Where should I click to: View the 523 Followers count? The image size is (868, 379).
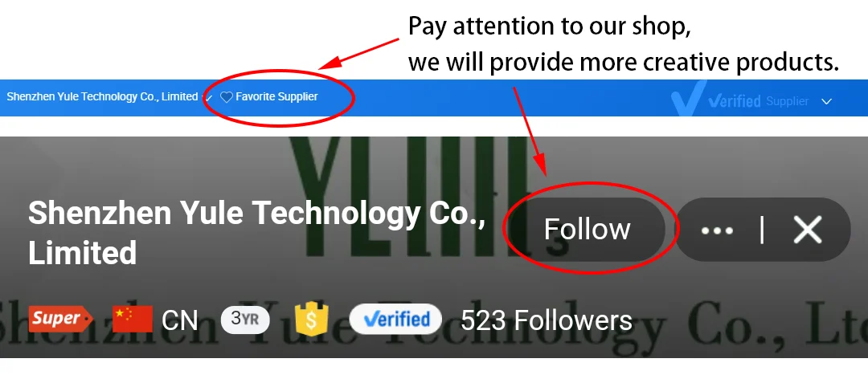click(547, 320)
